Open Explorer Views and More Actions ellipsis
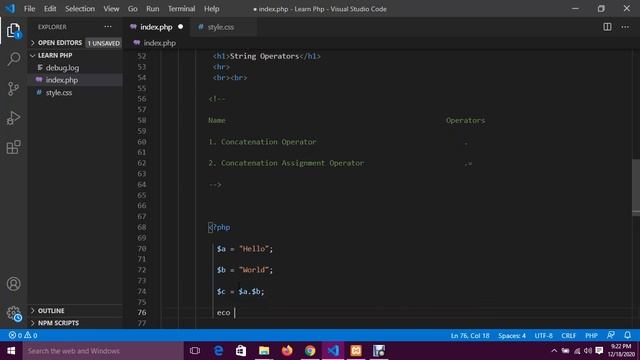This screenshot has width=640, height=360. [108, 27]
